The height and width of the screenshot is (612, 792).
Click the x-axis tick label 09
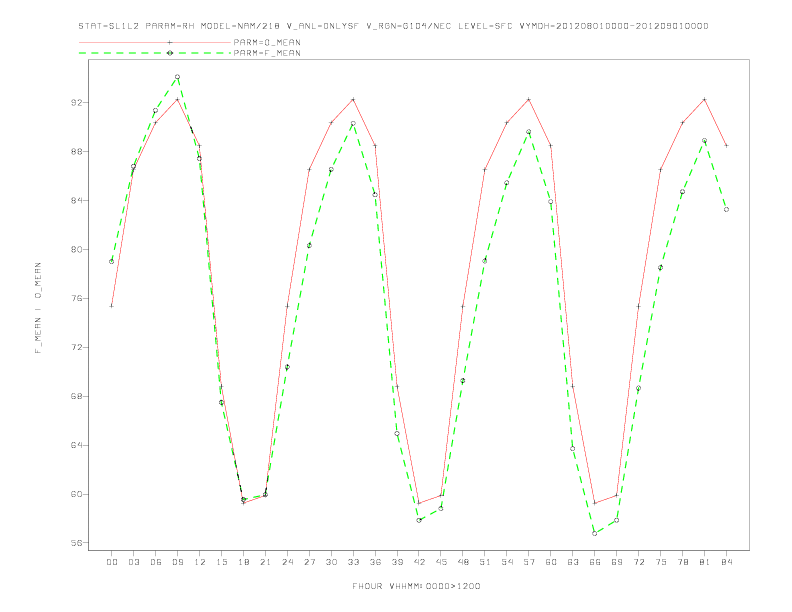(177, 562)
